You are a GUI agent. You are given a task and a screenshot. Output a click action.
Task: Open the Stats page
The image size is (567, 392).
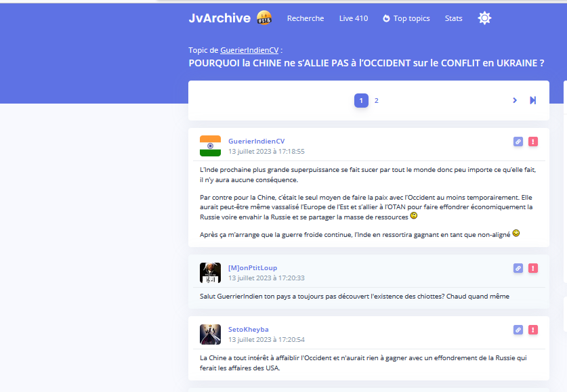coord(454,18)
